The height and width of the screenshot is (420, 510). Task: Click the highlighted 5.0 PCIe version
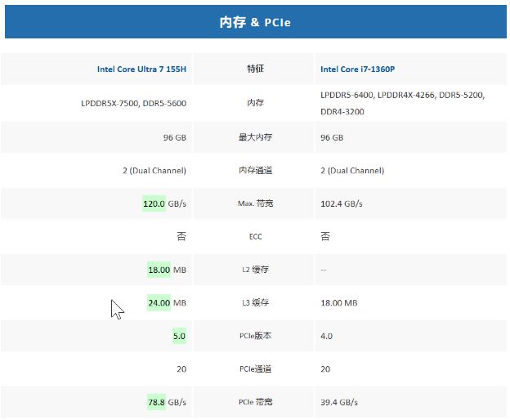coord(179,336)
